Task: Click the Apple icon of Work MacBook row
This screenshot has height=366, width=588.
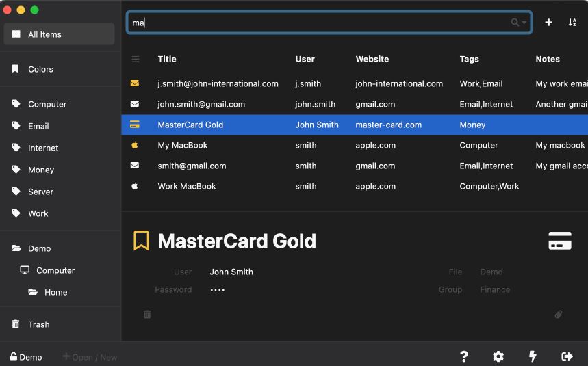Action: point(135,186)
